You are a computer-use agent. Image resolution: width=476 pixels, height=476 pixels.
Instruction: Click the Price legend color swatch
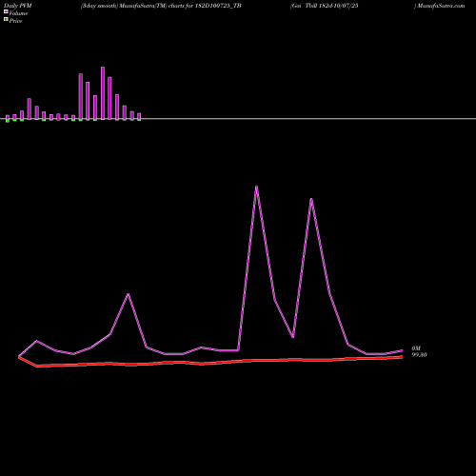tap(6, 19)
